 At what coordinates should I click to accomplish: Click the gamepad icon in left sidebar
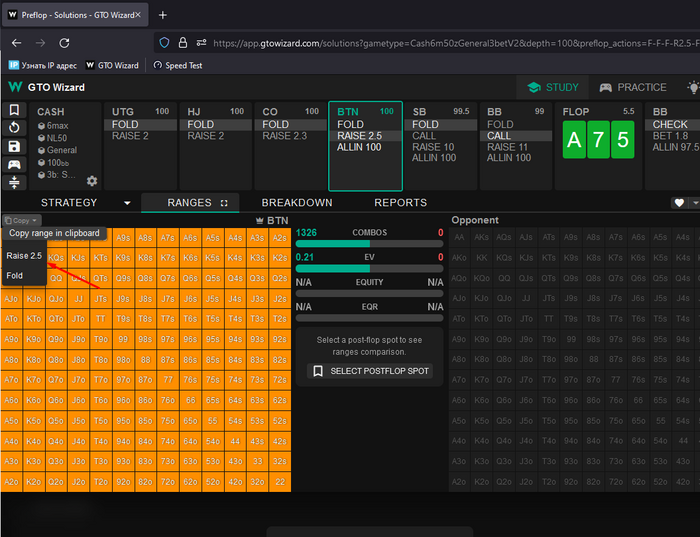tap(14, 164)
